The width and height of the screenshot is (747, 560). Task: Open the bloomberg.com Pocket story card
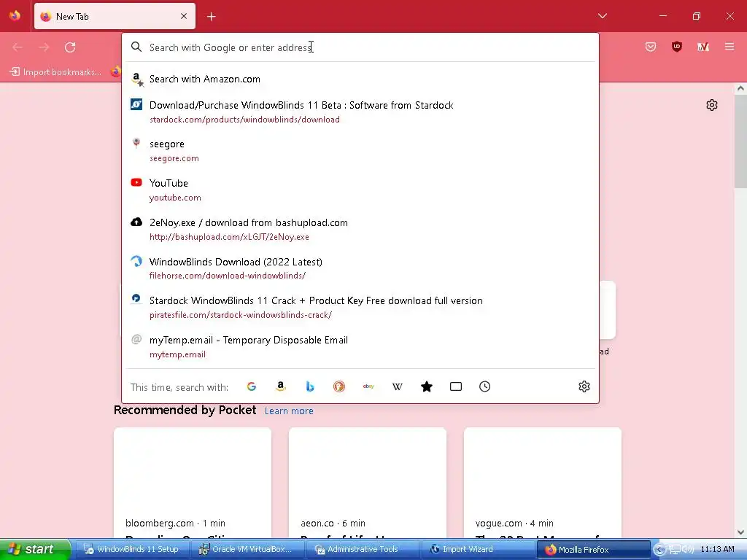pyautogui.click(x=193, y=483)
